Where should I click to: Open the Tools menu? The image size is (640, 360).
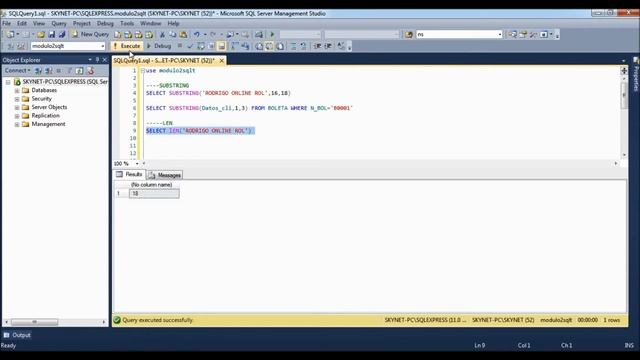(x=127, y=23)
